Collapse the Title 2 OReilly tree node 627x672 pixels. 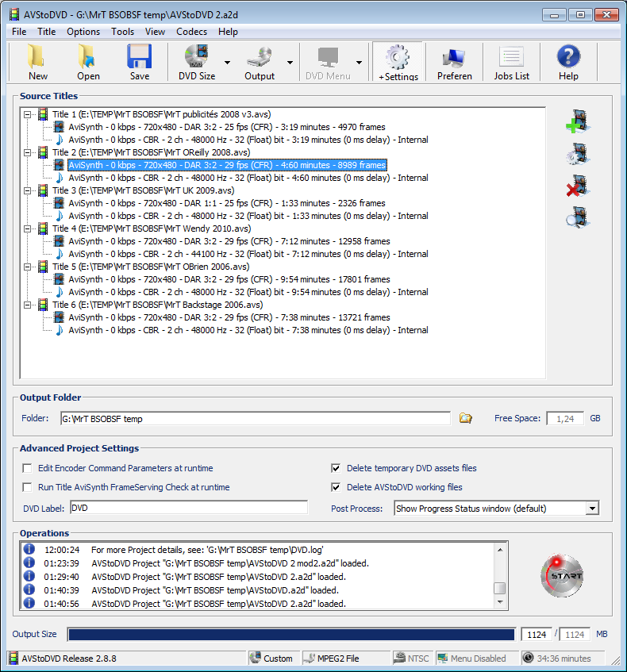click(28, 152)
